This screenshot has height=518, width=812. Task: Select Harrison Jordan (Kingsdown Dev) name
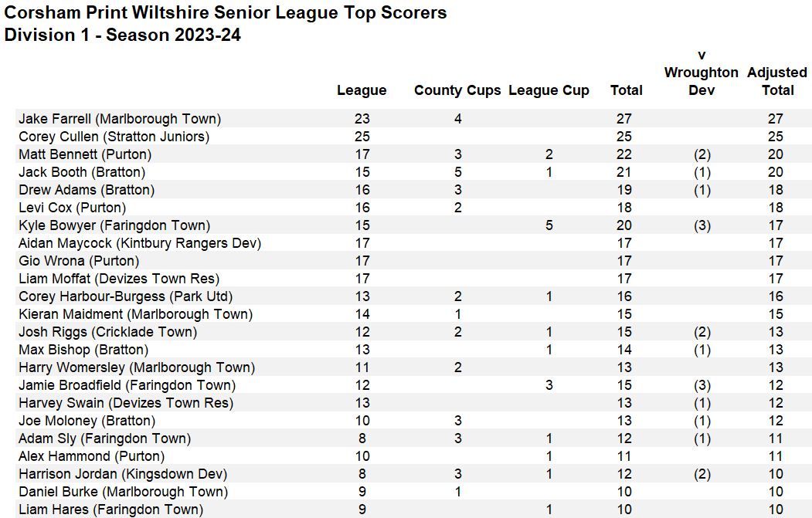(x=123, y=474)
